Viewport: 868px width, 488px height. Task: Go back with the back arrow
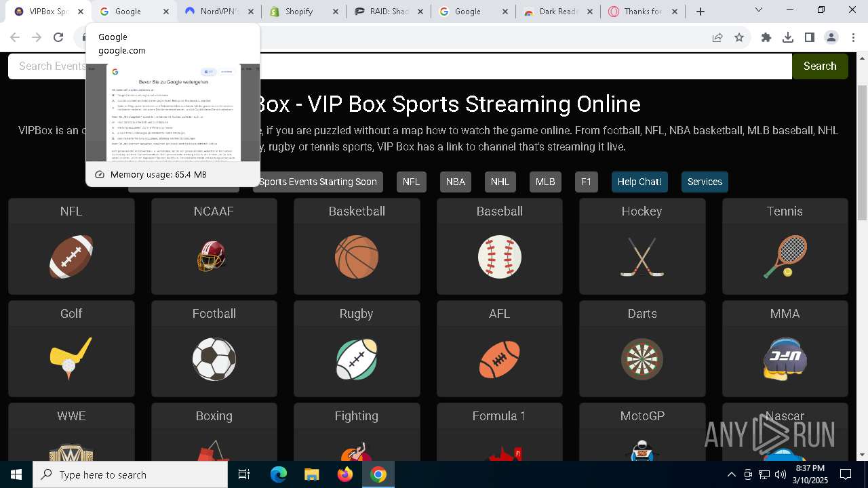(x=15, y=37)
